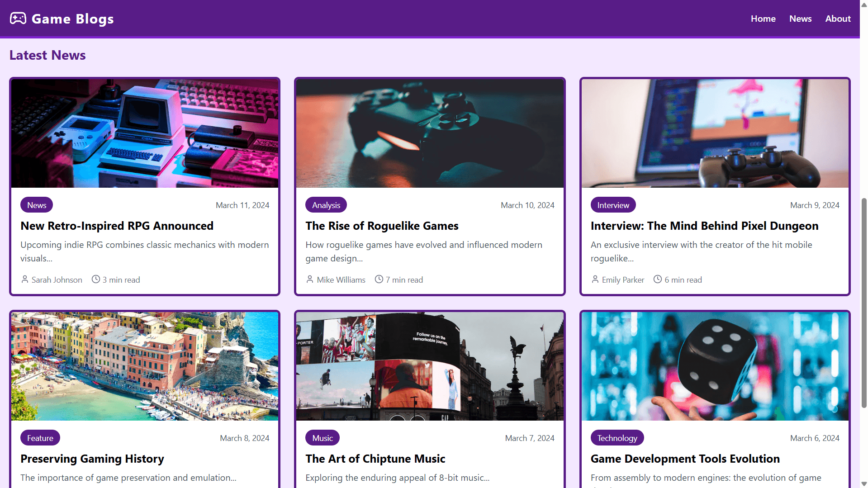
Task: Click the March 6, 2024 date
Action: (x=815, y=438)
